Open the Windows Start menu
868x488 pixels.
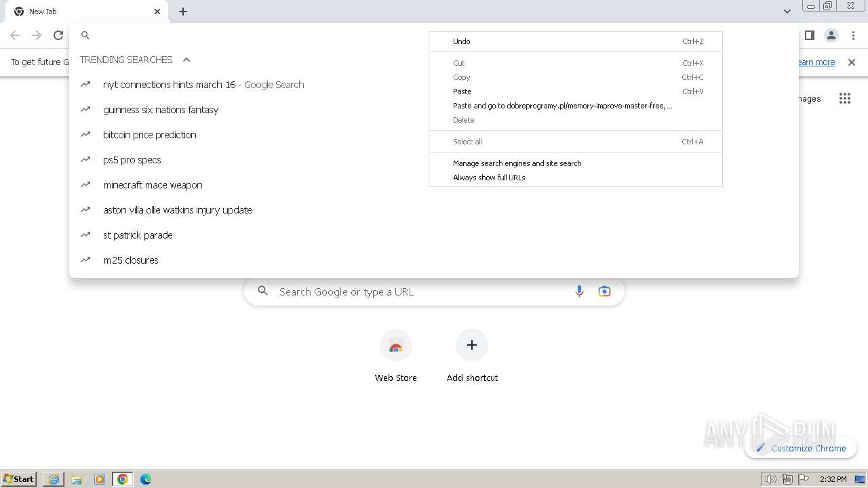click(x=19, y=479)
